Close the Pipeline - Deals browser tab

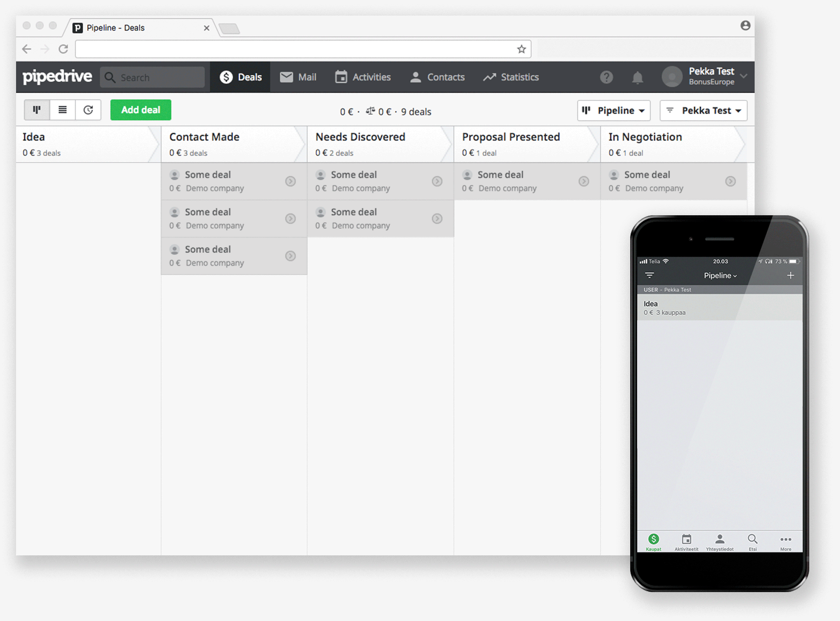click(207, 28)
